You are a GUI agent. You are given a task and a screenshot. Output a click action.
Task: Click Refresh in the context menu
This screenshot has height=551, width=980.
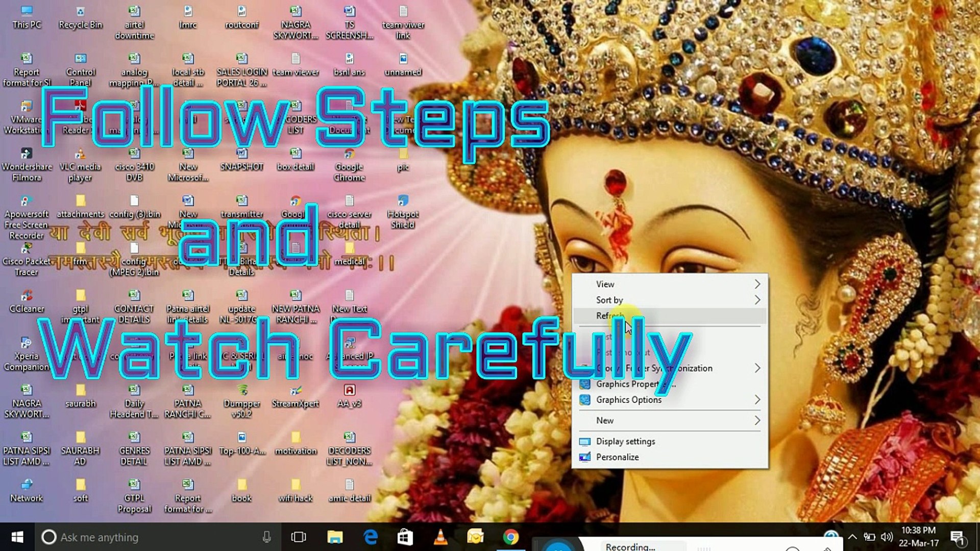click(x=609, y=316)
